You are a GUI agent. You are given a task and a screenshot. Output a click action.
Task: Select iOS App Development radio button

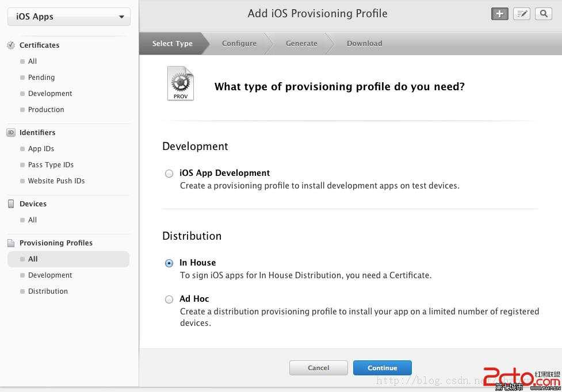coord(169,174)
